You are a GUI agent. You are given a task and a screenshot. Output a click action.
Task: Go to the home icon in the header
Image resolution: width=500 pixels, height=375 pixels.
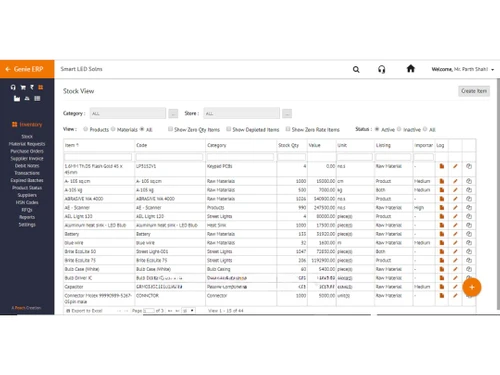click(x=411, y=69)
